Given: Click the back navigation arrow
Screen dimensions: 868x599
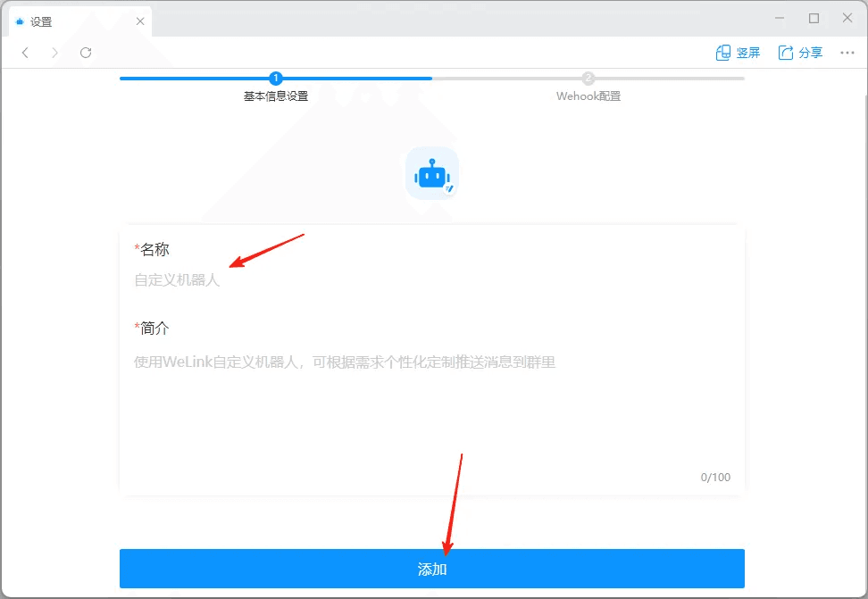Looking at the screenshot, I should (25, 53).
